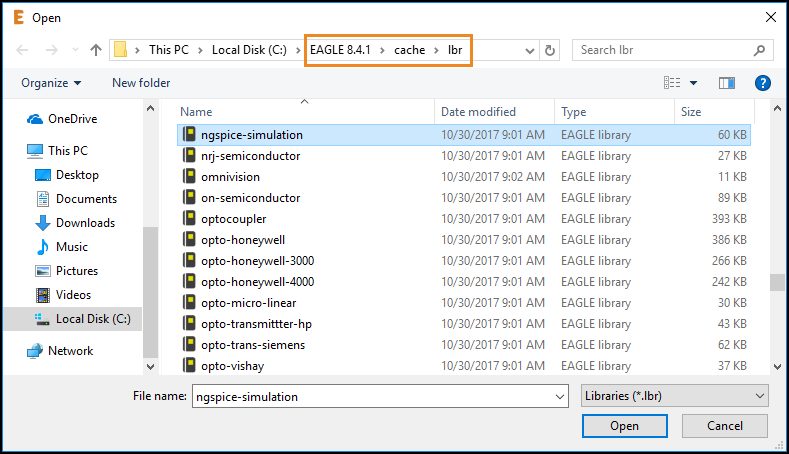Go up one folder level

[96, 50]
